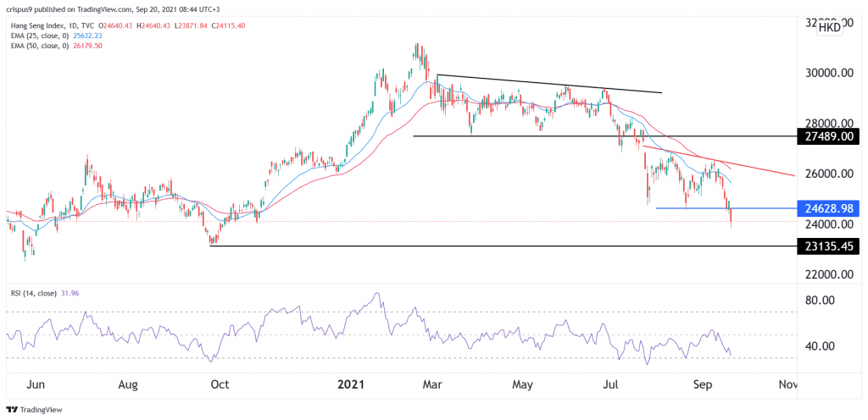This screenshot has width=868, height=420.
Task: Click the Aug label on time axis
Action: tap(129, 384)
